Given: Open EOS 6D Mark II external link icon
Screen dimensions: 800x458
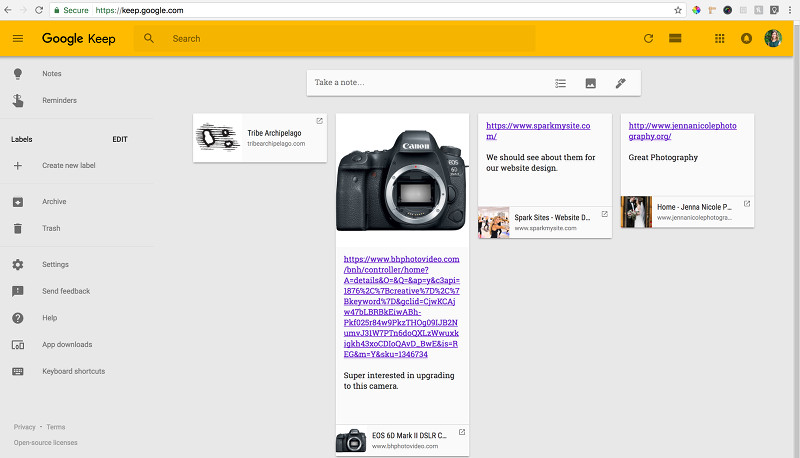Looking at the screenshot, I should [462, 432].
